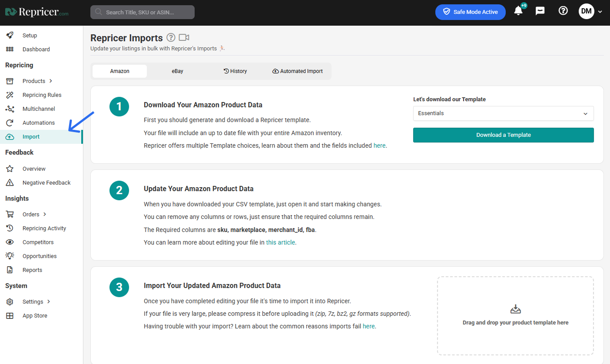Expand the user account menu arrow
The width and height of the screenshot is (610, 364).
tap(600, 12)
